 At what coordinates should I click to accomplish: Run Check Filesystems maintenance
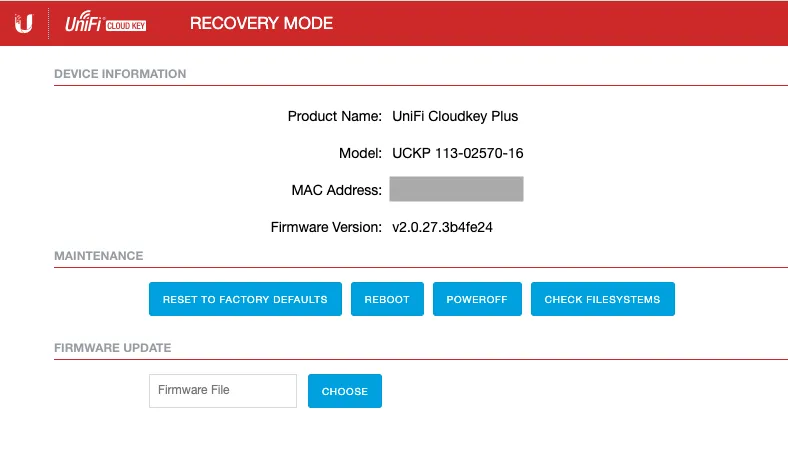603,299
